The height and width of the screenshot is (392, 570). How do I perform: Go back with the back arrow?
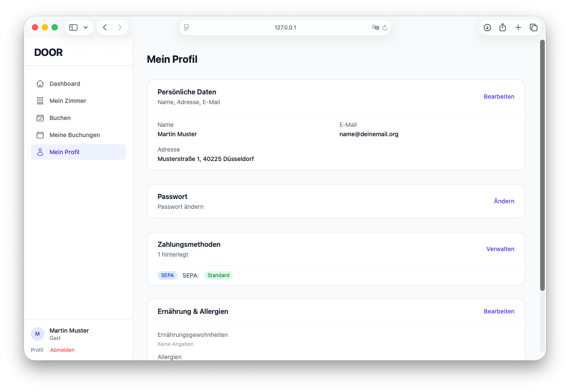click(x=105, y=27)
